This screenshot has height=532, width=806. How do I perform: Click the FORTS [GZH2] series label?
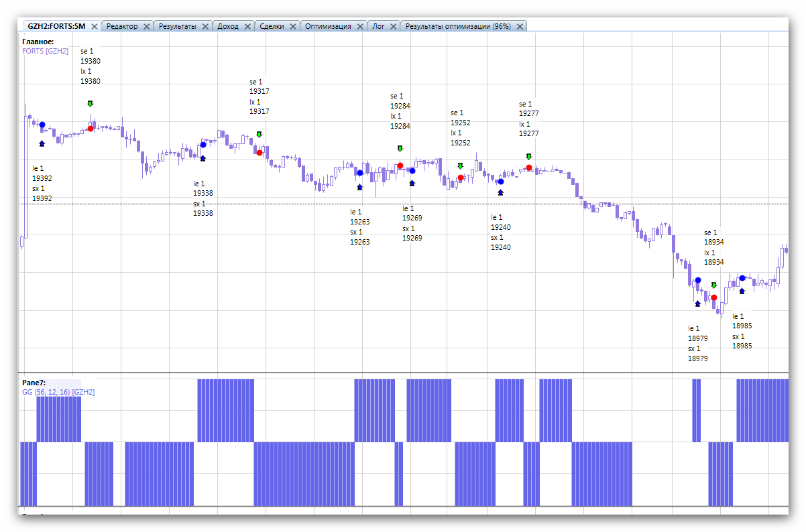pyautogui.click(x=46, y=51)
